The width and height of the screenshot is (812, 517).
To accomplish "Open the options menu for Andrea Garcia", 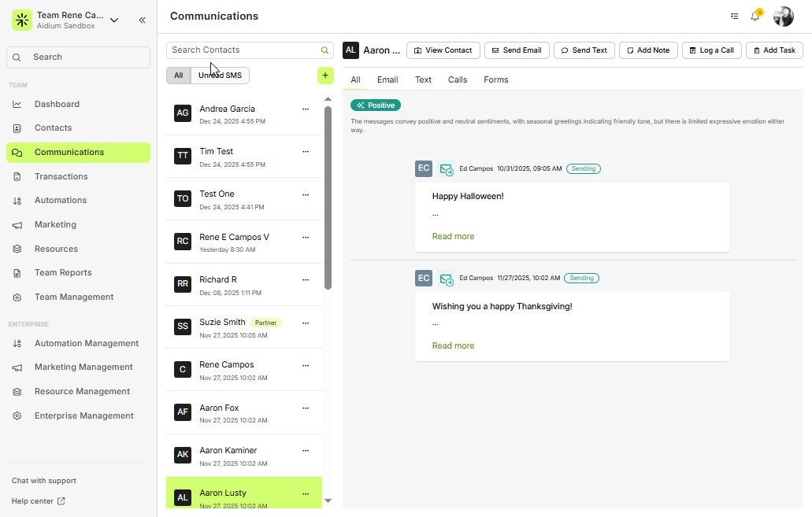I will [306, 109].
